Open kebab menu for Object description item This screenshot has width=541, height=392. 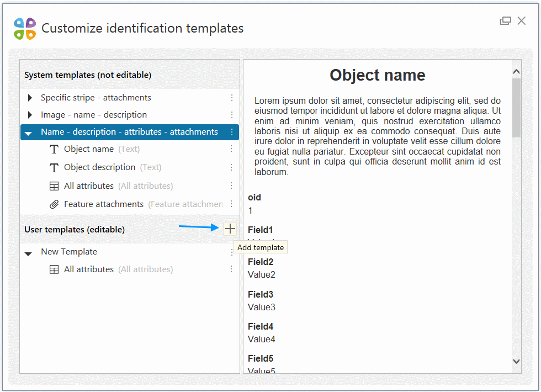232,167
